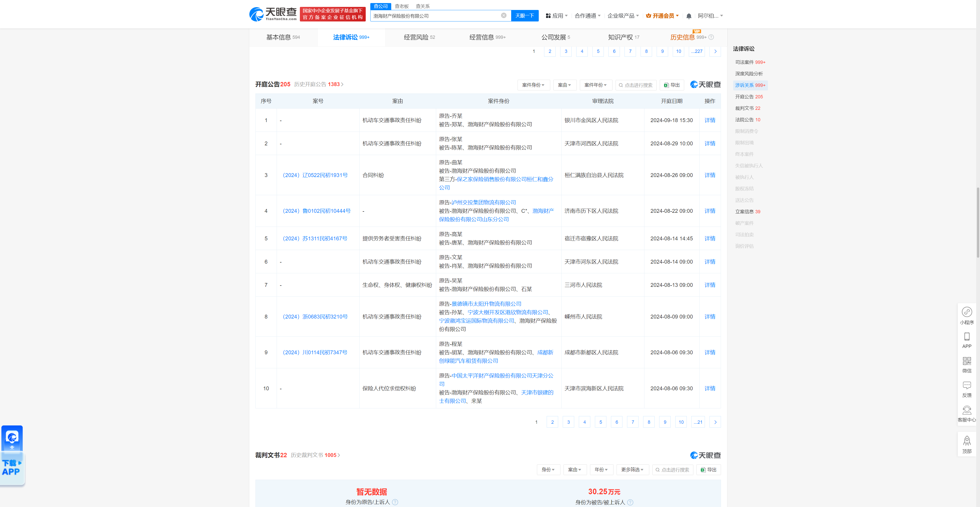Click the 裁判文书 点击进行搜索 field
The image size is (980, 507).
(x=672, y=470)
